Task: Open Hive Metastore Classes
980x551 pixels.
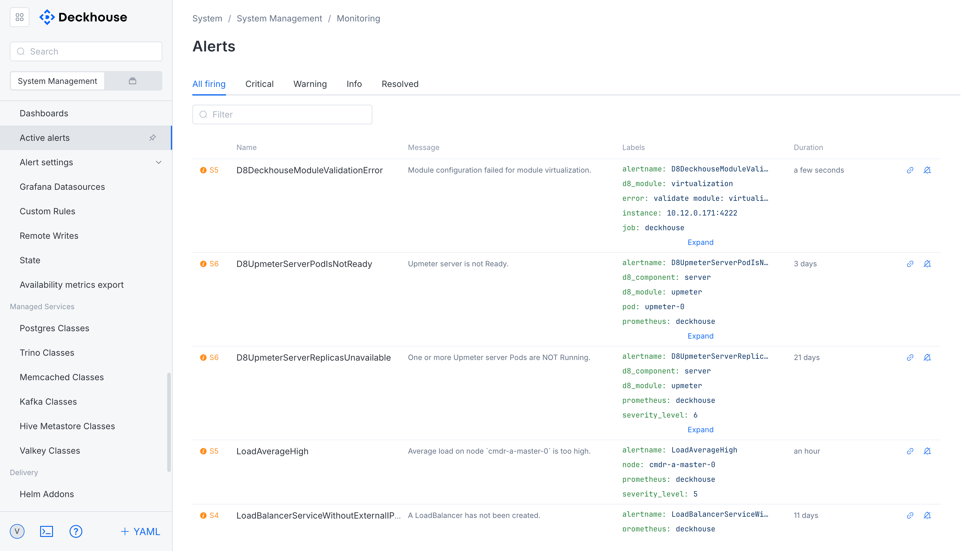Action: click(86, 426)
